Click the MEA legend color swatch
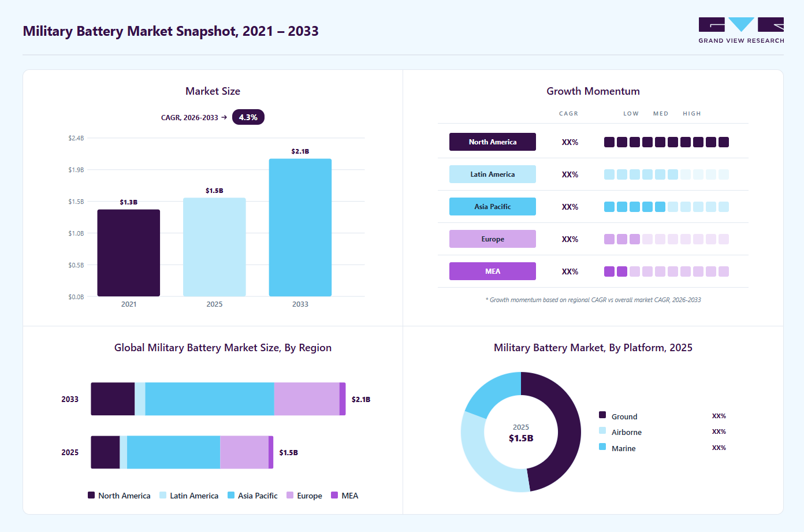This screenshot has height=532, width=804. pyautogui.click(x=334, y=495)
